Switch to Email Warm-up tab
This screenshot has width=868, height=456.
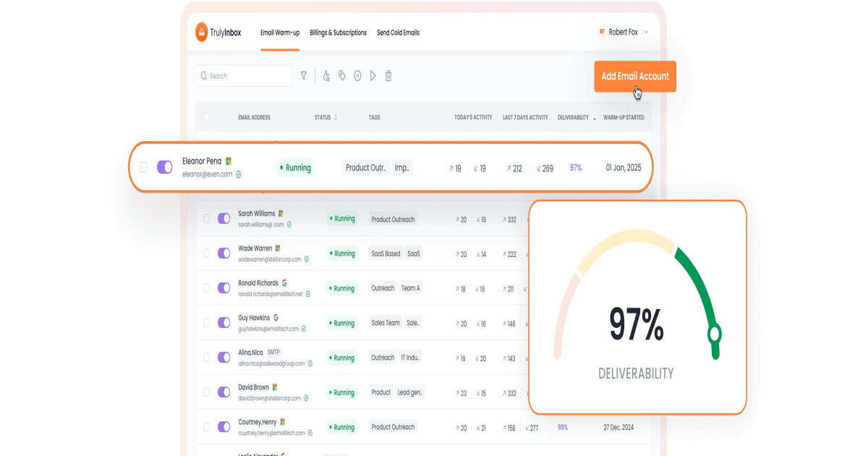pyautogui.click(x=280, y=33)
